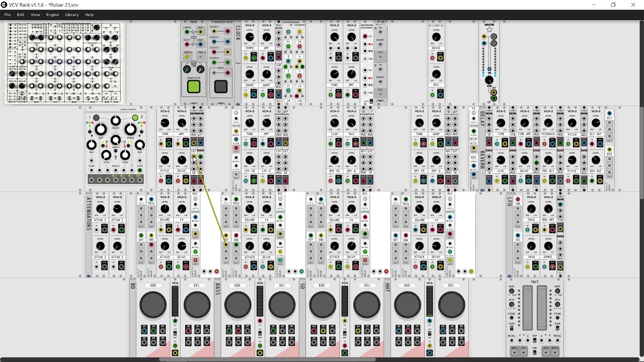644x362 pixels.
Task: Click the MASTER module star icon
Action: (489, 30)
